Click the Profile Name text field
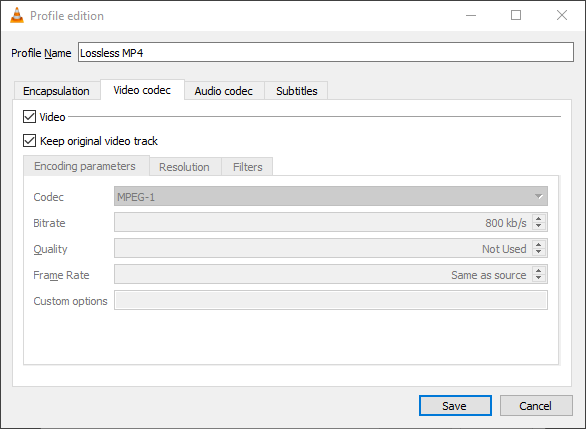Screen dimensions: 586x429 (326, 52)
